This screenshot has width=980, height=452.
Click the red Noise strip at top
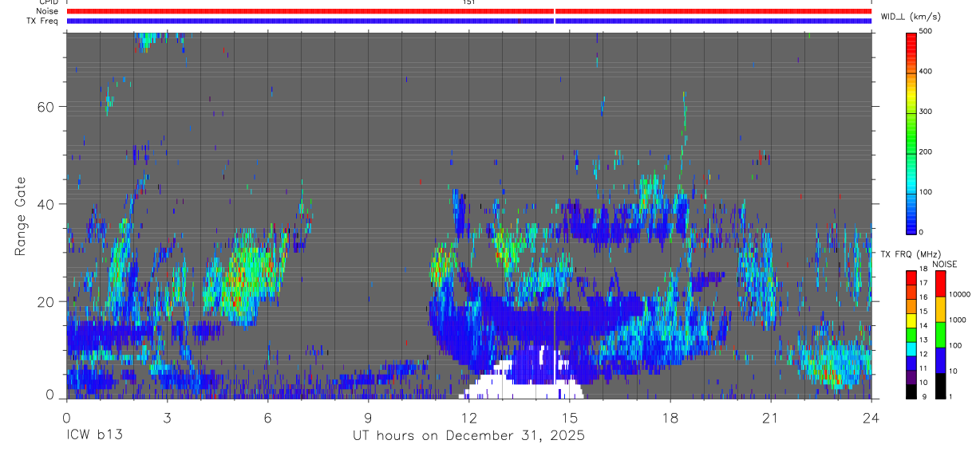[468, 11]
